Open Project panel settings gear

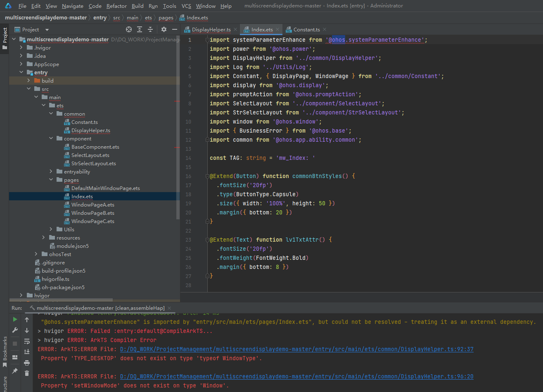(x=164, y=29)
